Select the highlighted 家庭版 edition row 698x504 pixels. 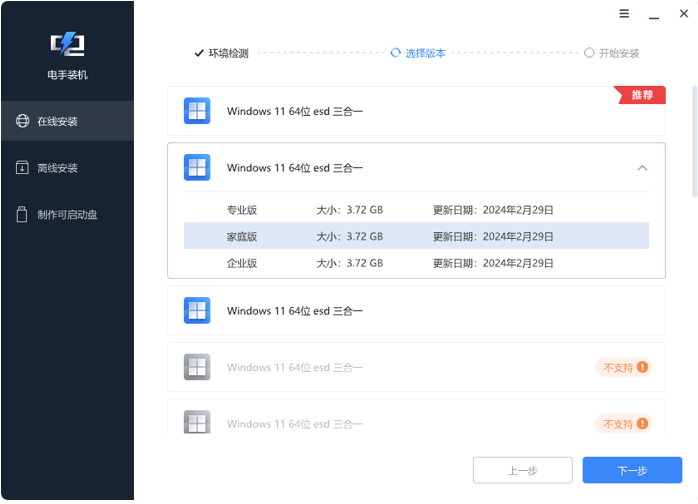coord(416,236)
